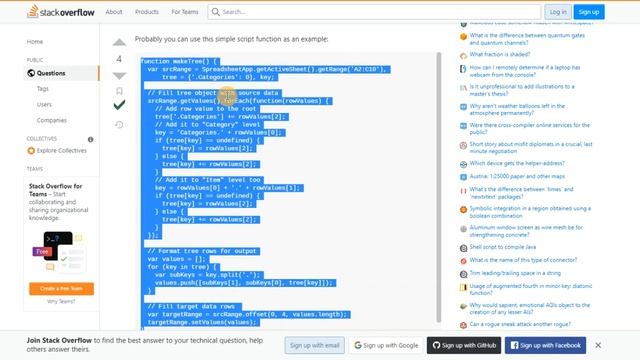Screen dimensions: 640x360
Task: Open 'Were there cross-compiler online services' link
Action: [530, 129]
